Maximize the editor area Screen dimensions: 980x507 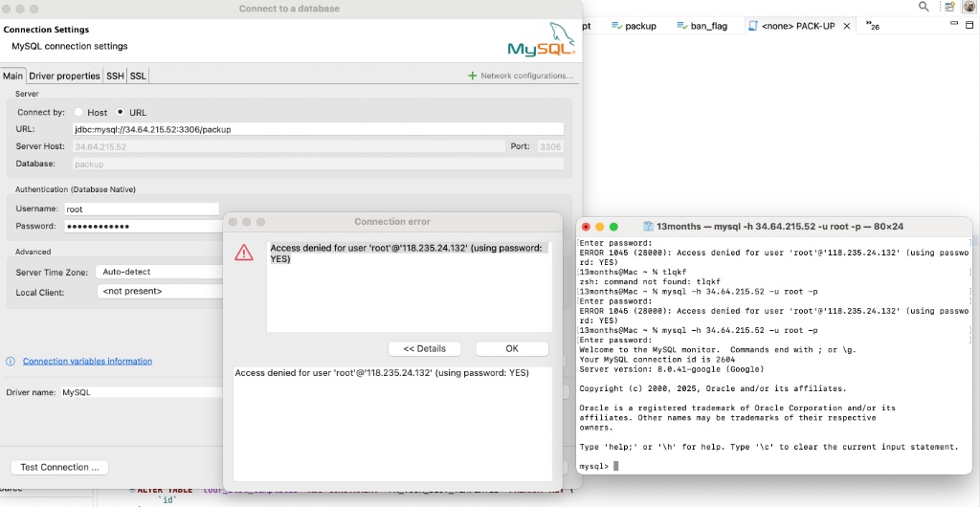click(x=969, y=25)
